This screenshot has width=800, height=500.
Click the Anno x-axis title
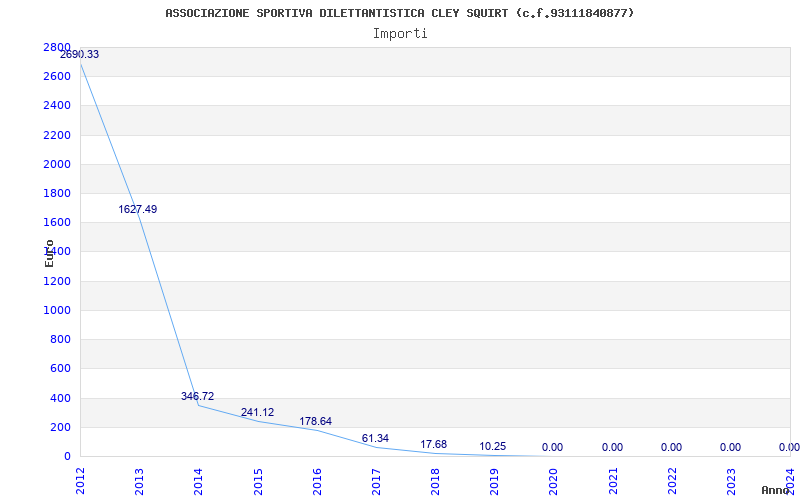coord(776,490)
